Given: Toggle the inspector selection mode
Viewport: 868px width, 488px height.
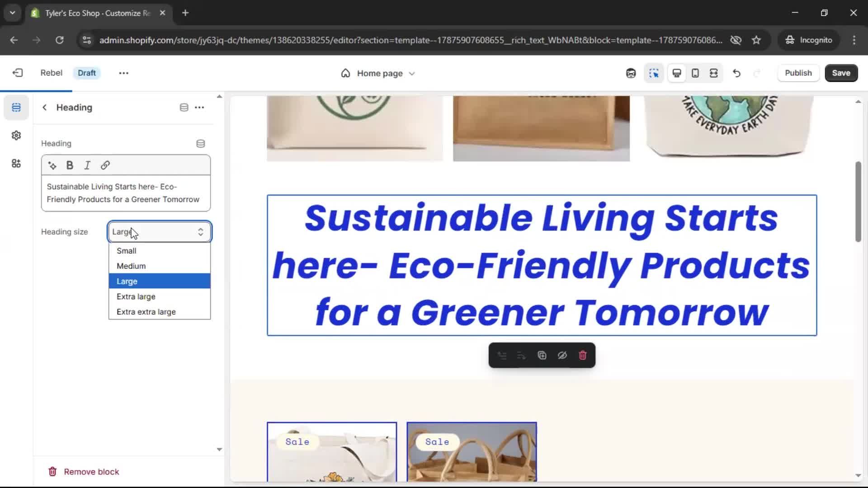Looking at the screenshot, I should (x=654, y=73).
